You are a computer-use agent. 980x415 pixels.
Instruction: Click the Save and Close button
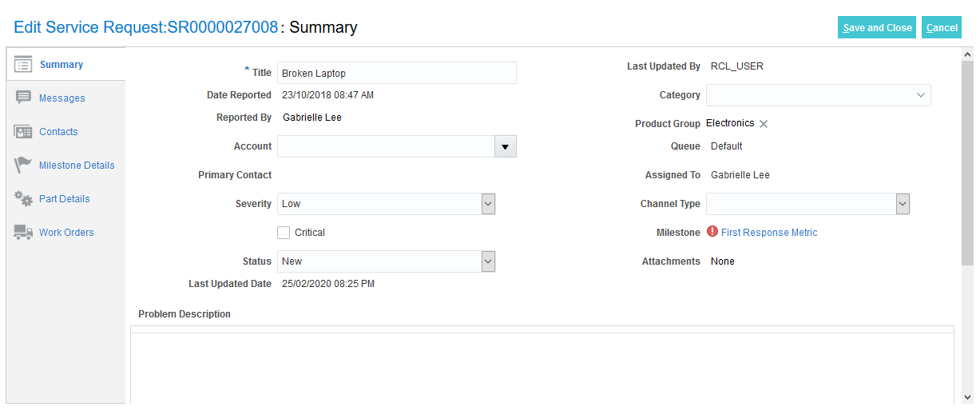click(877, 27)
